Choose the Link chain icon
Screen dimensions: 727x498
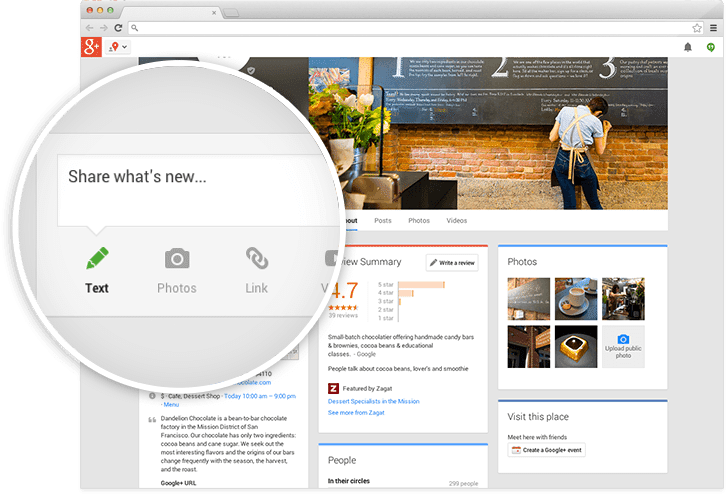257,258
